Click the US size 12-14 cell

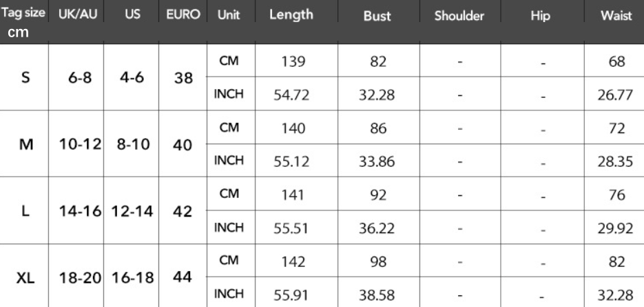(x=132, y=210)
